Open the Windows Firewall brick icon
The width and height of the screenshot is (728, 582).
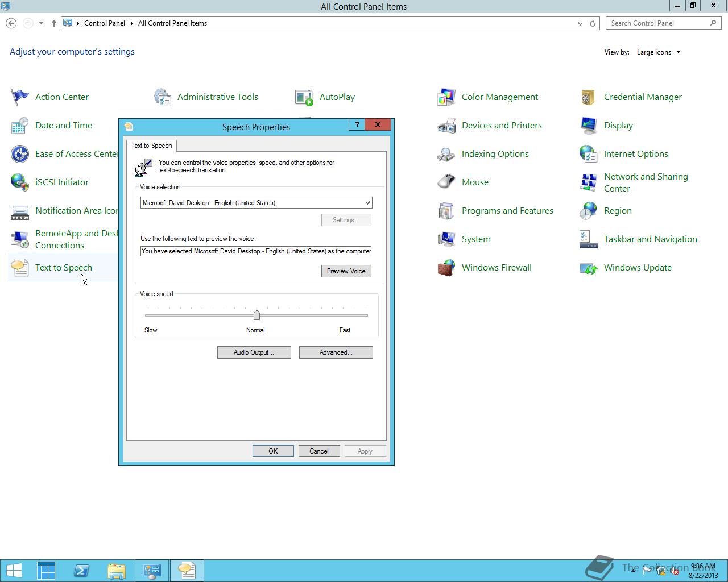click(446, 268)
